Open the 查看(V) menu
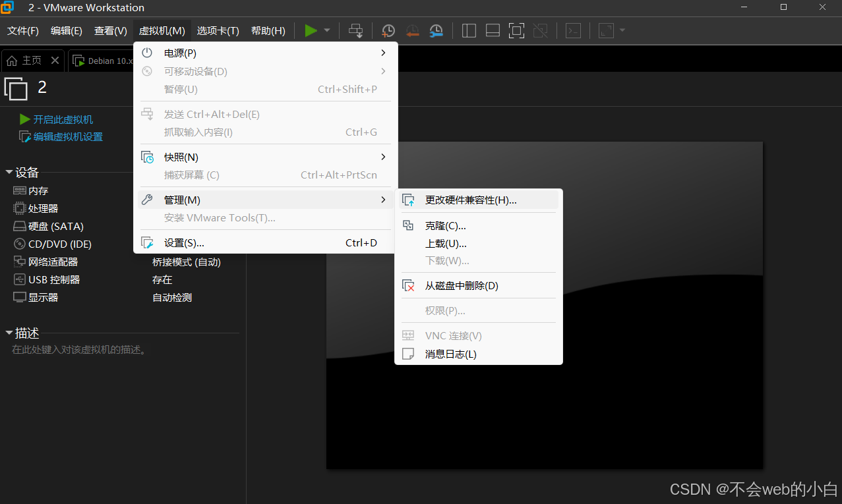The height and width of the screenshot is (504, 842). (x=111, y=31)
